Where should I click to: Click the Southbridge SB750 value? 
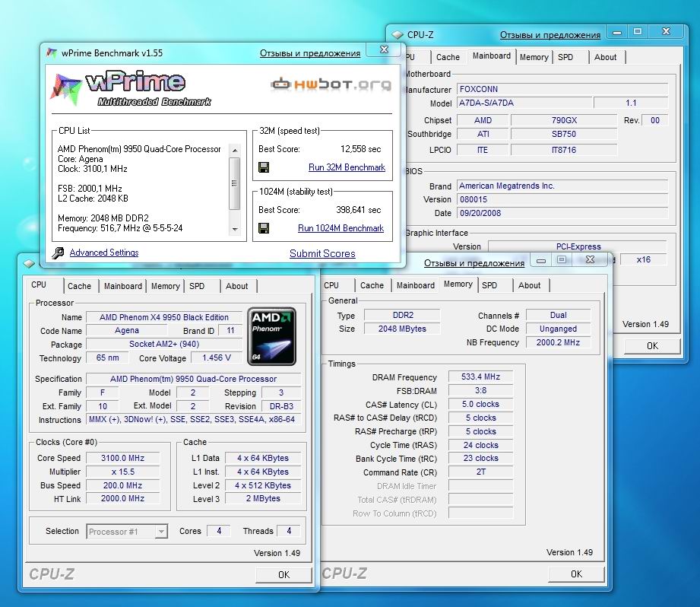(x=564, y=134)
